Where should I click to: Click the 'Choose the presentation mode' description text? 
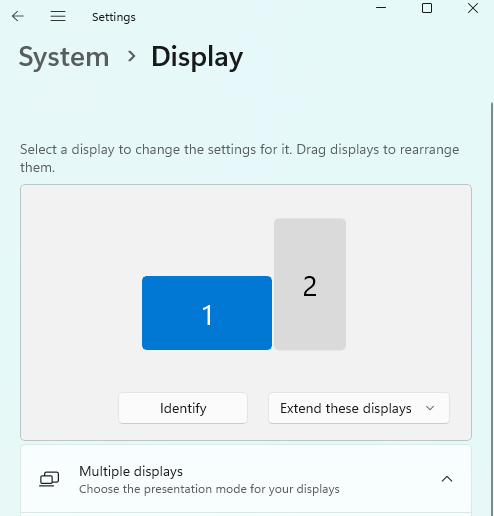[x=209, y=489]
